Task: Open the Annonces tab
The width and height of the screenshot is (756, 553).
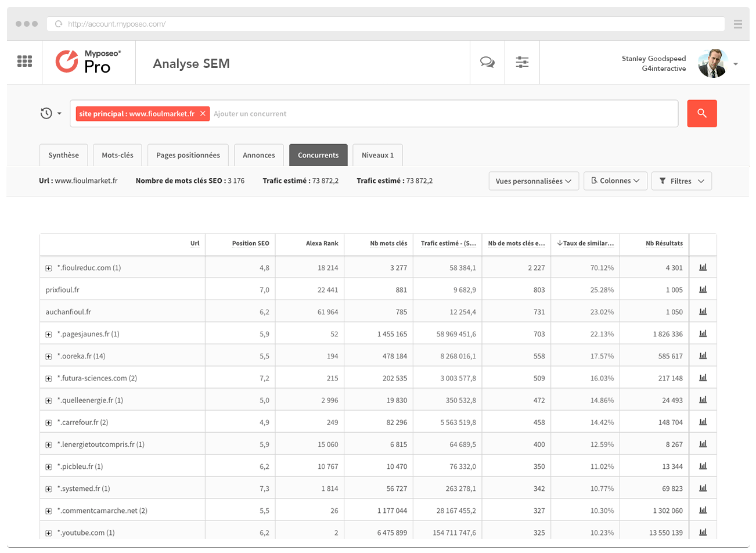Action: (259, 155)
